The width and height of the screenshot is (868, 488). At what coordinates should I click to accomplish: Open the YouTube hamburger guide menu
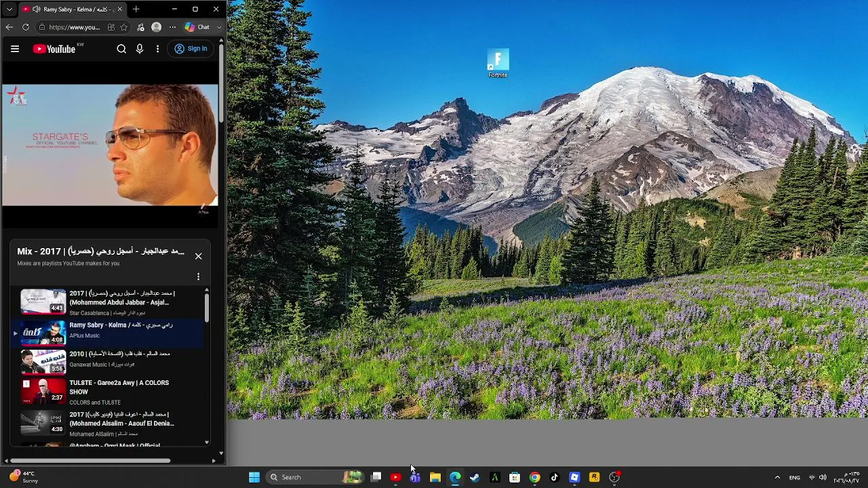tap(15, 49)
